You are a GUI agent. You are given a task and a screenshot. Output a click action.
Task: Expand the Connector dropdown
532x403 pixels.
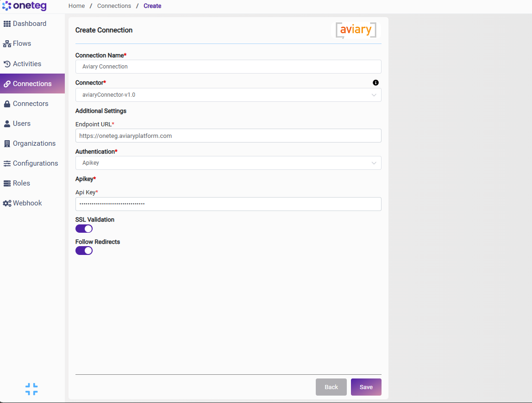pos(228,95)
